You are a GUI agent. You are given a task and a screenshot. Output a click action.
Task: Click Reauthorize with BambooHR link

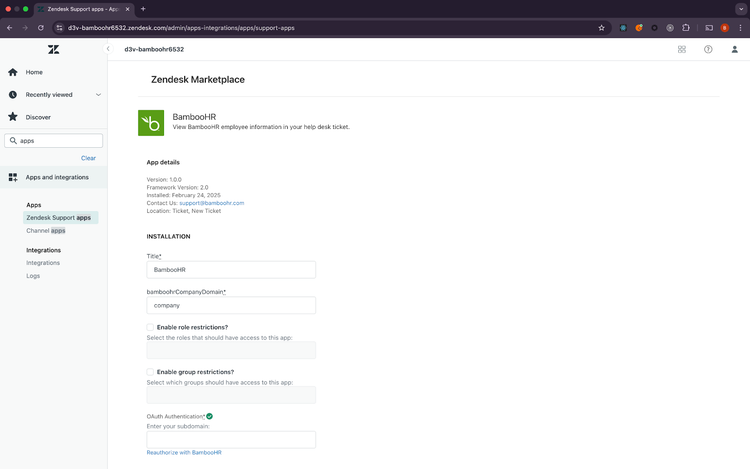[x=184, y=452]
